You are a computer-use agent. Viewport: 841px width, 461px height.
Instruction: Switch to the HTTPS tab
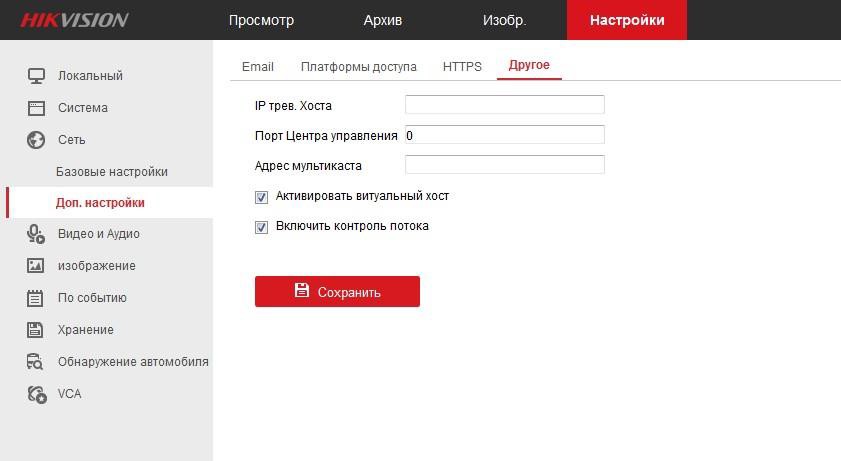coord(462,66)
